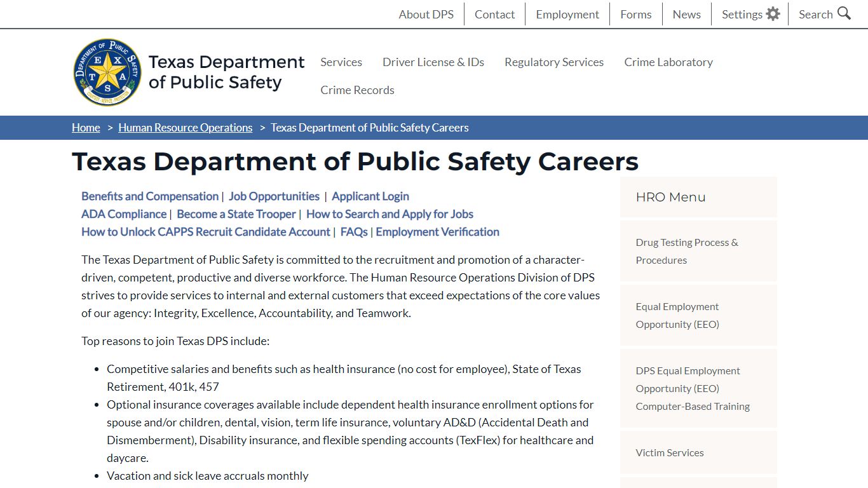Open Crime Laboratory menu
This screenshot has width=868, height=488.
tap(668, 62)
